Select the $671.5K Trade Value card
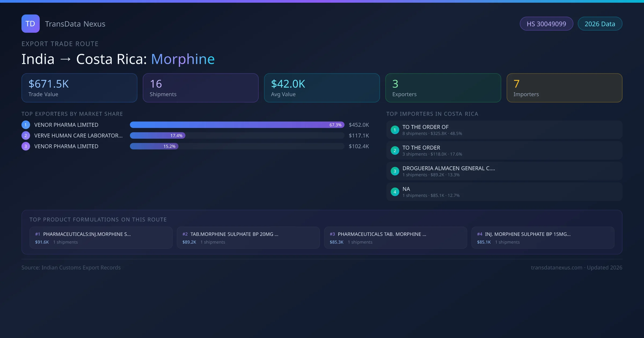The width and height of the screenshot is (644, 338). 79,88
